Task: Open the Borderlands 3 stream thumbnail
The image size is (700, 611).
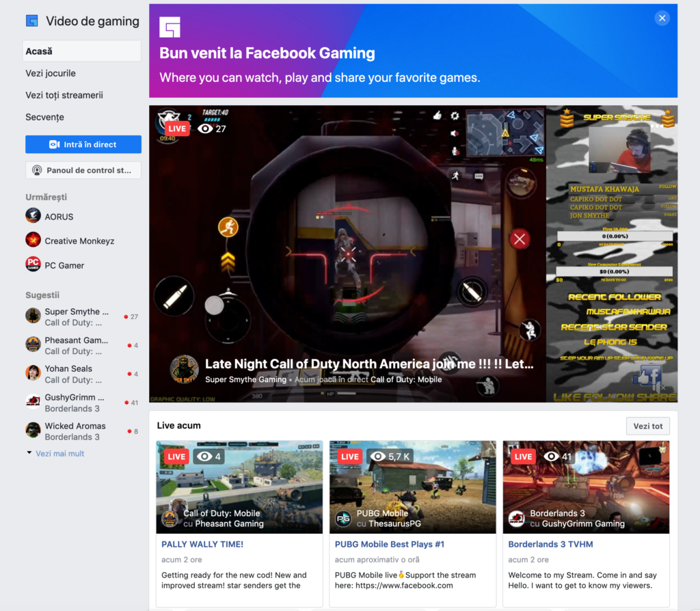Action: point(586,487)
